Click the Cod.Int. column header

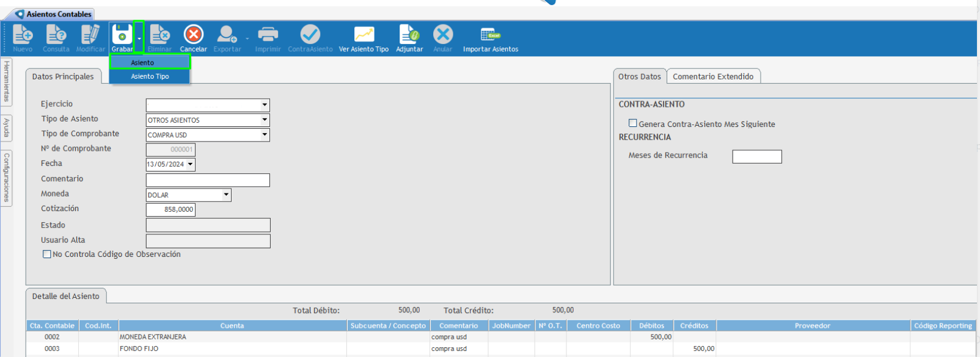(x=98, y=325)
